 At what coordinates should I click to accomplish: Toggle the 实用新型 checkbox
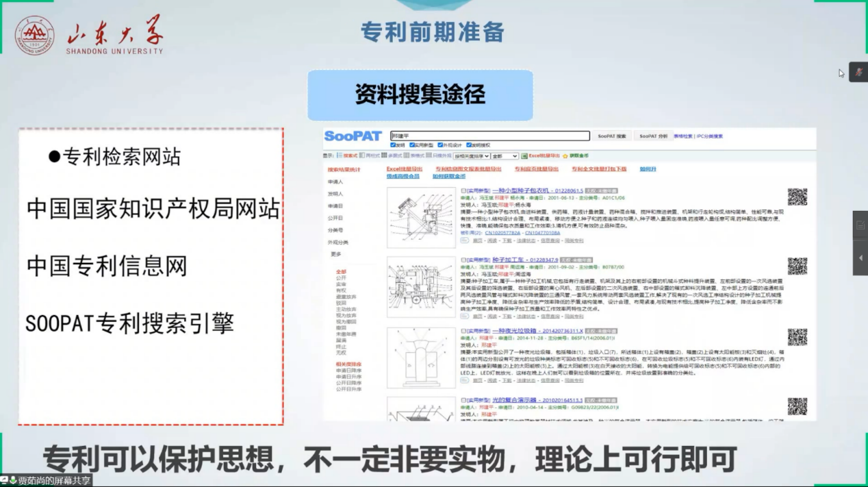click(x=413, y=145)
